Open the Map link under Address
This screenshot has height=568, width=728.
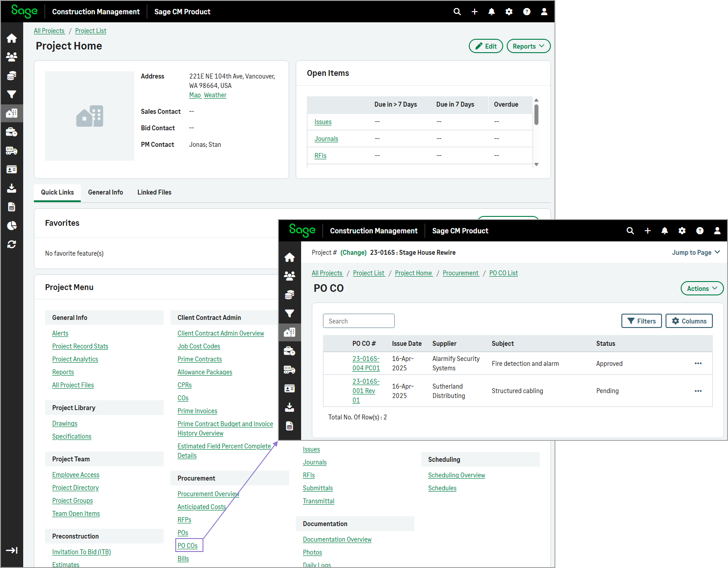195,95
